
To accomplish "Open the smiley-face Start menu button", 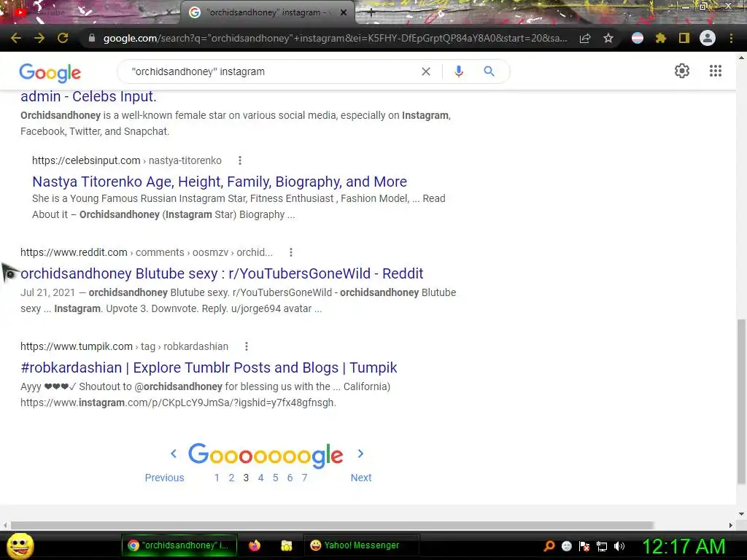I will (x=20, y=545).
